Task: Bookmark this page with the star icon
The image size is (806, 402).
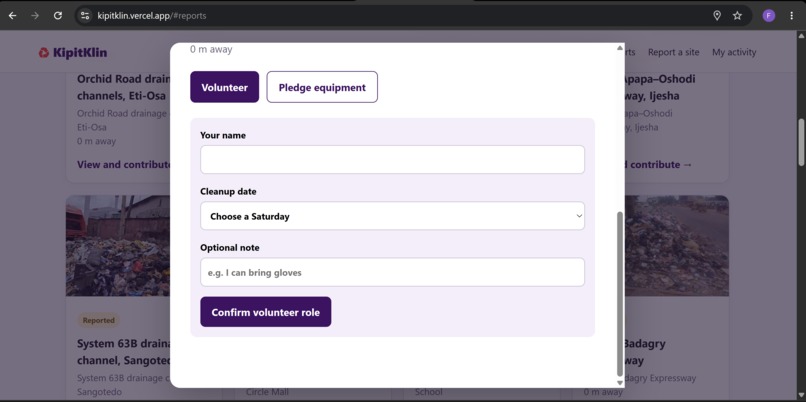Action: pos(737,15)
